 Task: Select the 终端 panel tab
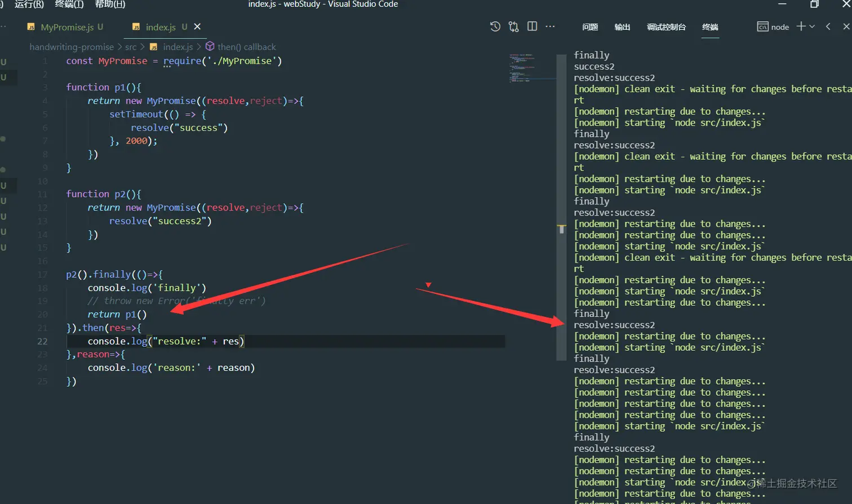(x=710, y=27)
